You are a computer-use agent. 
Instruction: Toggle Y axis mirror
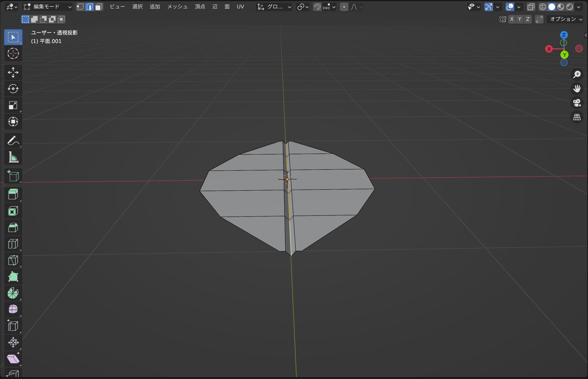(x=520, y=19)
